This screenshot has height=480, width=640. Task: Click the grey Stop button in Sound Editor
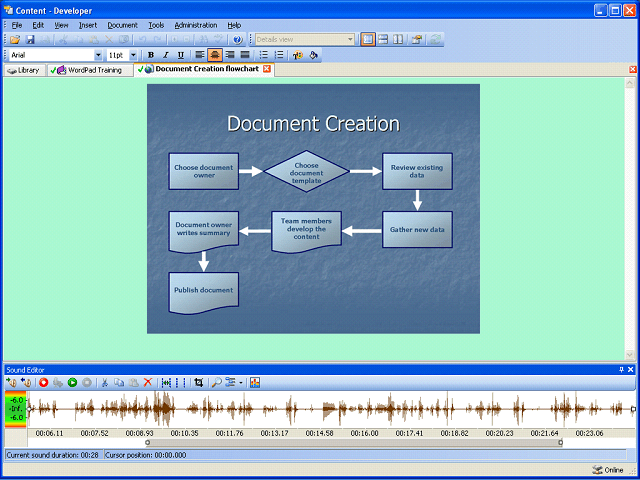click(x=87, y=382)
